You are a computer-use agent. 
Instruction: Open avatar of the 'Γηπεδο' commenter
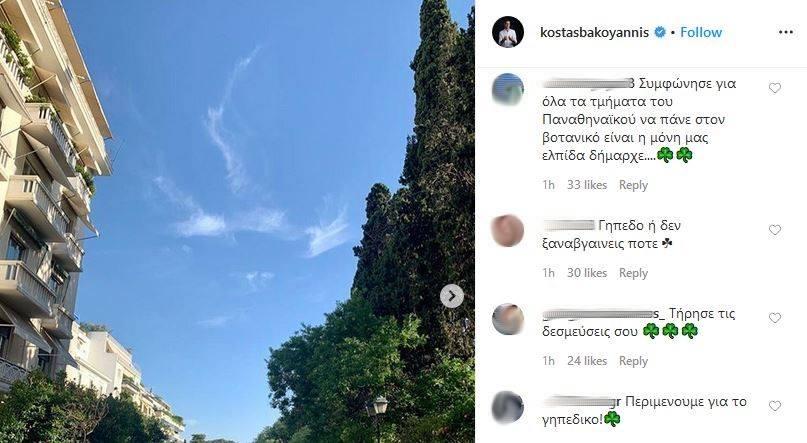coord(508,231)
